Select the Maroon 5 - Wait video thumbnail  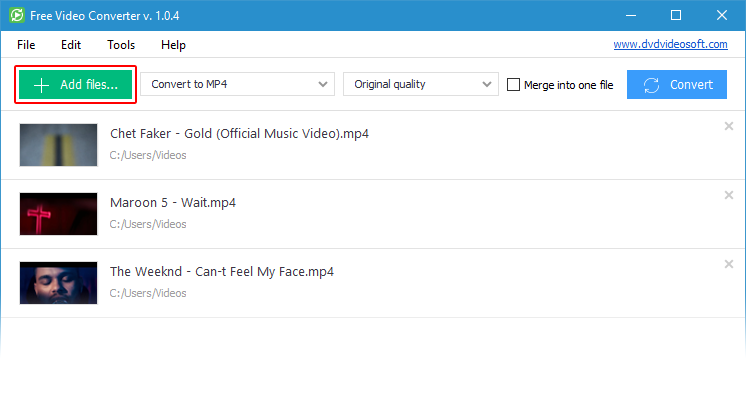59,214
